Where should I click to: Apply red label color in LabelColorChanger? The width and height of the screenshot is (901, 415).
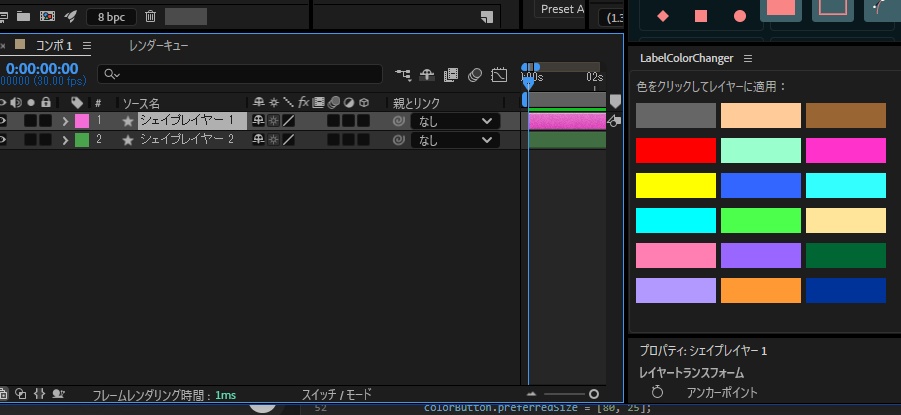pos(676,151)
